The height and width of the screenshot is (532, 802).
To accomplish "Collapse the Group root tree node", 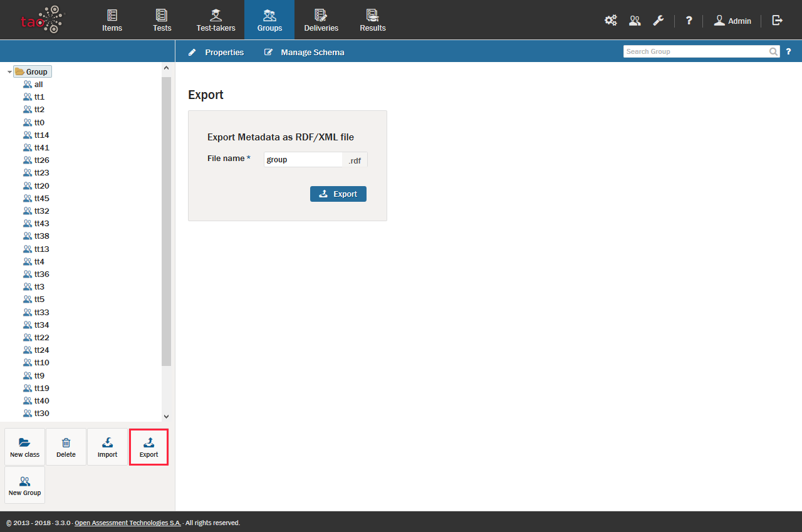I will click(x=9, y=72).
